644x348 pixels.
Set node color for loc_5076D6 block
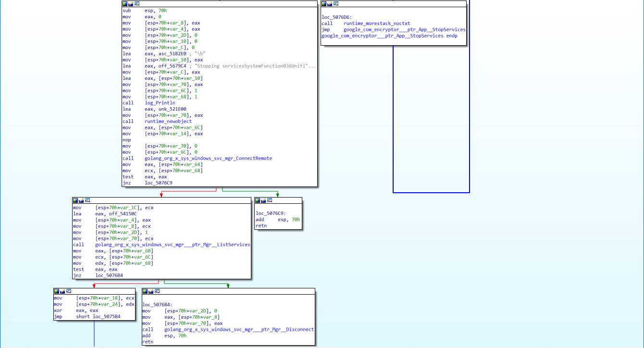(x=324, y=3)
